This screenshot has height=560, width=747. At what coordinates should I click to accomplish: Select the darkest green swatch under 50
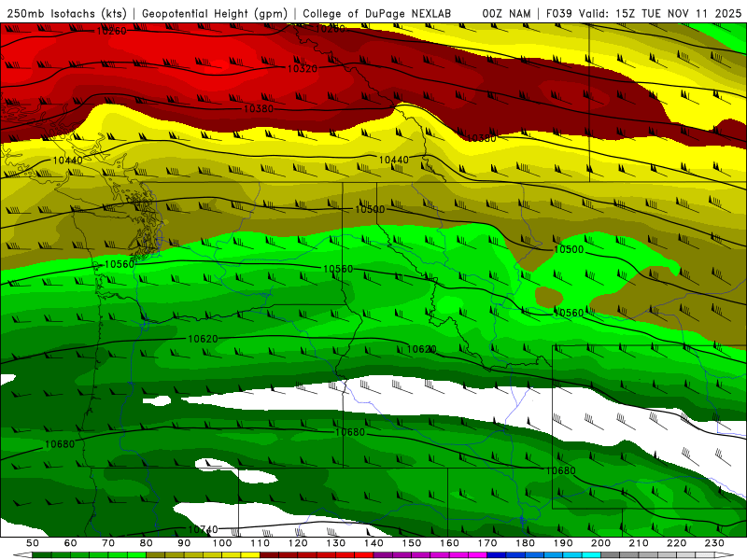(x=41, y=555)
